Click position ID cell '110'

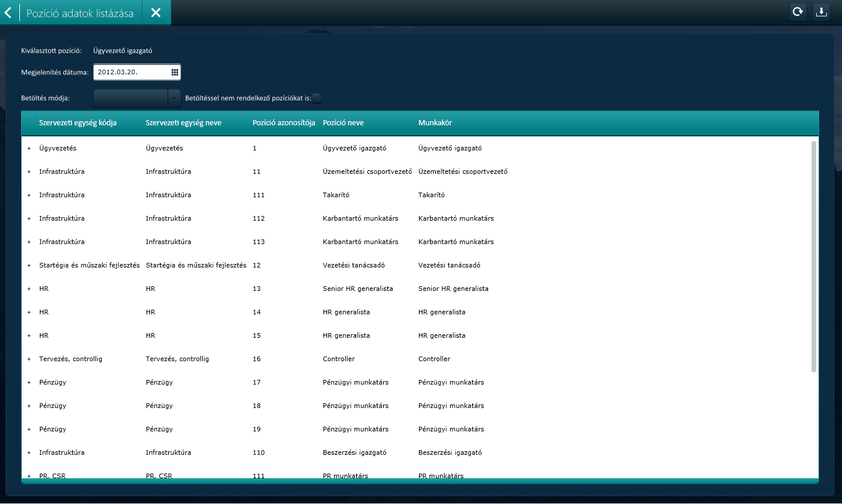point(258,452)
